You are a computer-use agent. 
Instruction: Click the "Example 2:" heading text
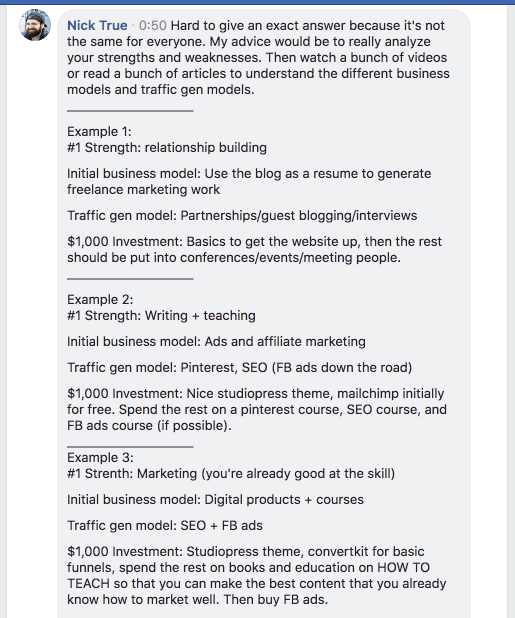click(x=100, y=300)
